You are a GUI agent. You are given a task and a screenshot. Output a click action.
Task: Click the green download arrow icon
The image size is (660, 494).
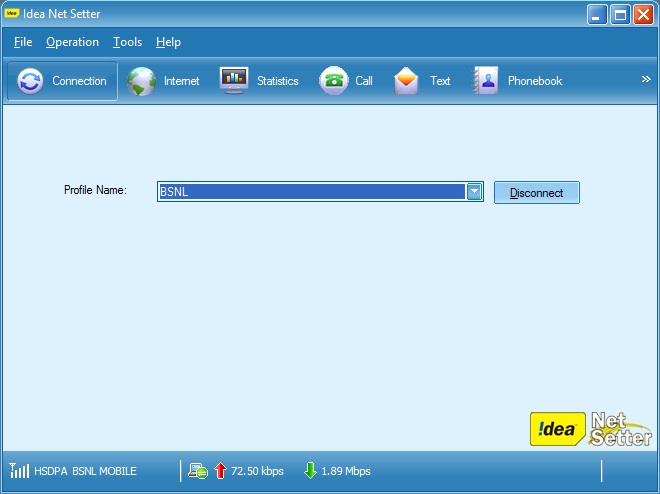[x=310, y=470]
